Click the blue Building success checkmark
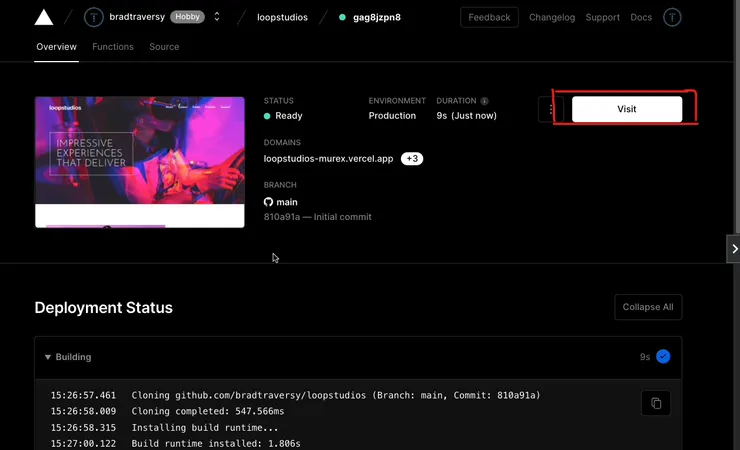The width and height of the screenshot is (740, 450). pyautogui.click(x=663, y=357)
